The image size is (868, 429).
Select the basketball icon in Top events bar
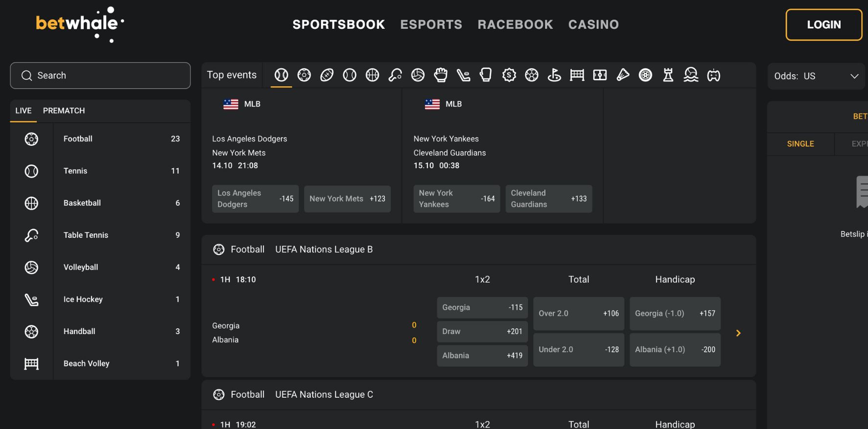click(x=373, y=75)
